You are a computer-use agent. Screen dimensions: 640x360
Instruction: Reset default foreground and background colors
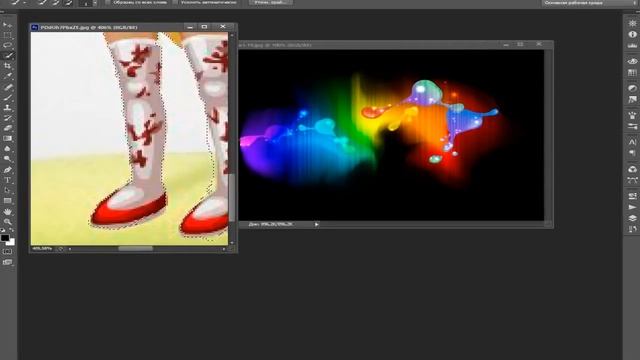pyautogui.click(x=3, y=231)
